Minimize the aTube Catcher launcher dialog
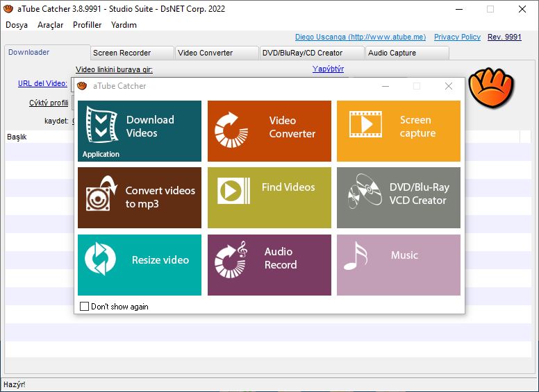 (385, 86)
